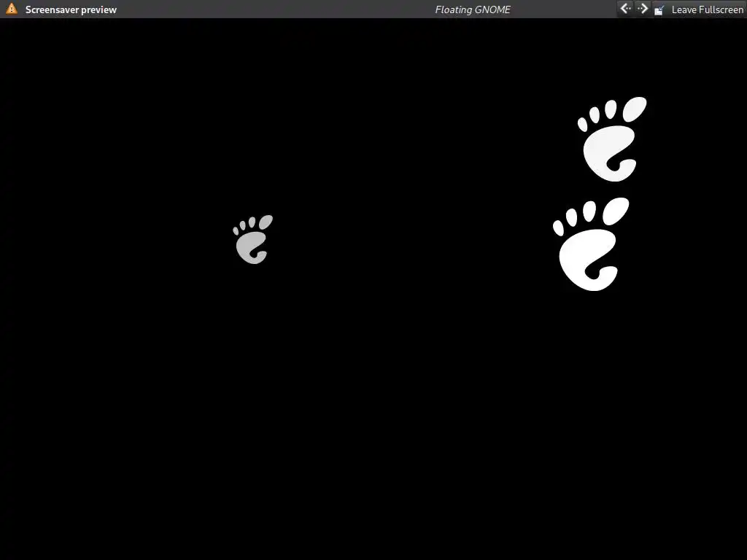Click the 'Screensaver preview' title text
The width and height of the screenshot is (747, 560).
(71, 9)
